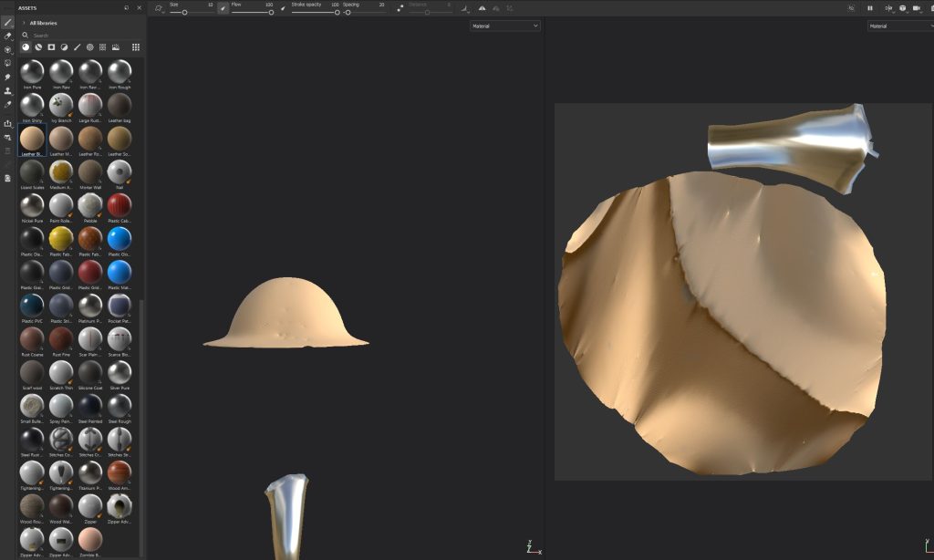Close the Assets panel
The width and height of the screenshot is (934, 560).
139,7
